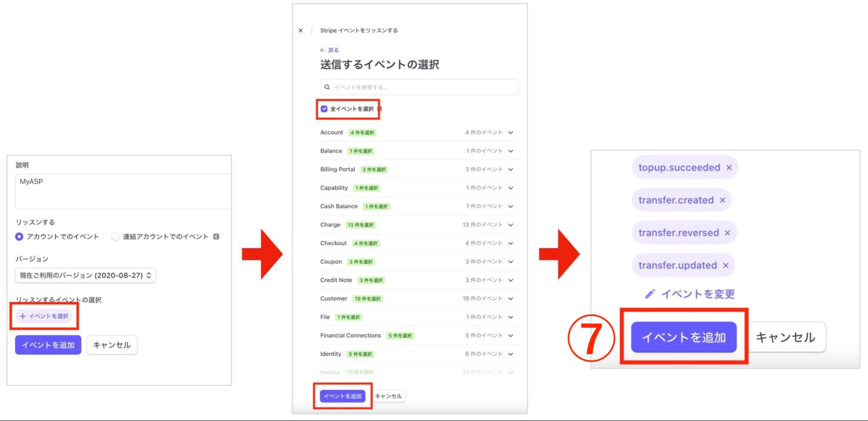
Task: Remove the transfer.created event tag
Action: [x=723, y=200]
